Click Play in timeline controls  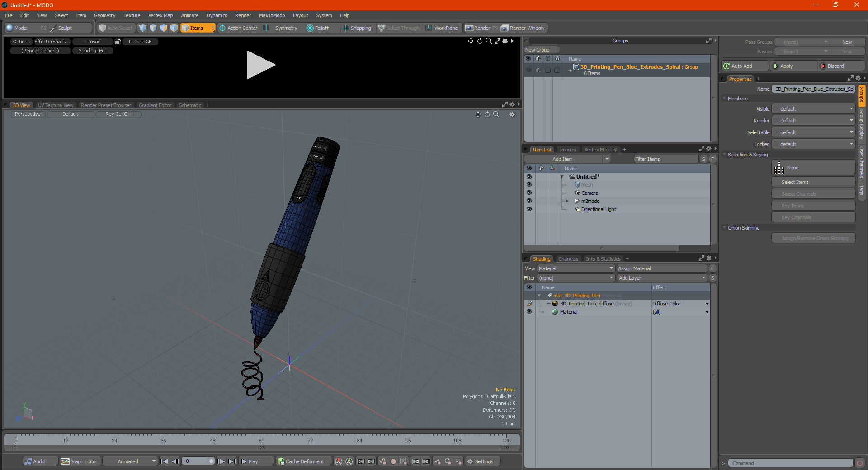(x=256, y=461)
